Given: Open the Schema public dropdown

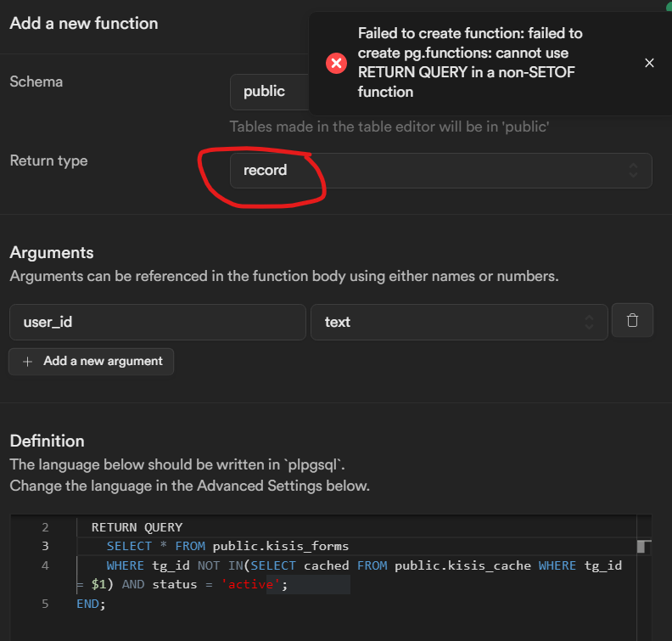Looking at the screenshot, I should (x=268, y=92).
